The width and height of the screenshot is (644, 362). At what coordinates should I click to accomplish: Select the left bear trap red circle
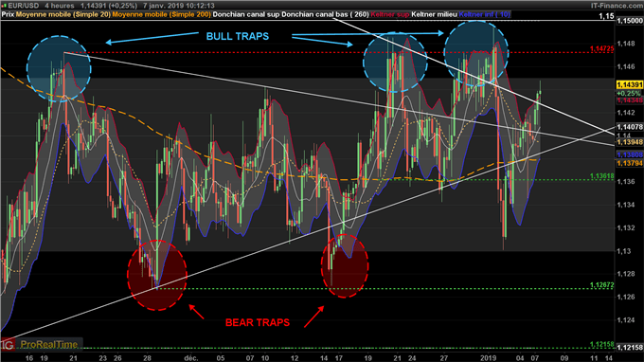[157, 275]
